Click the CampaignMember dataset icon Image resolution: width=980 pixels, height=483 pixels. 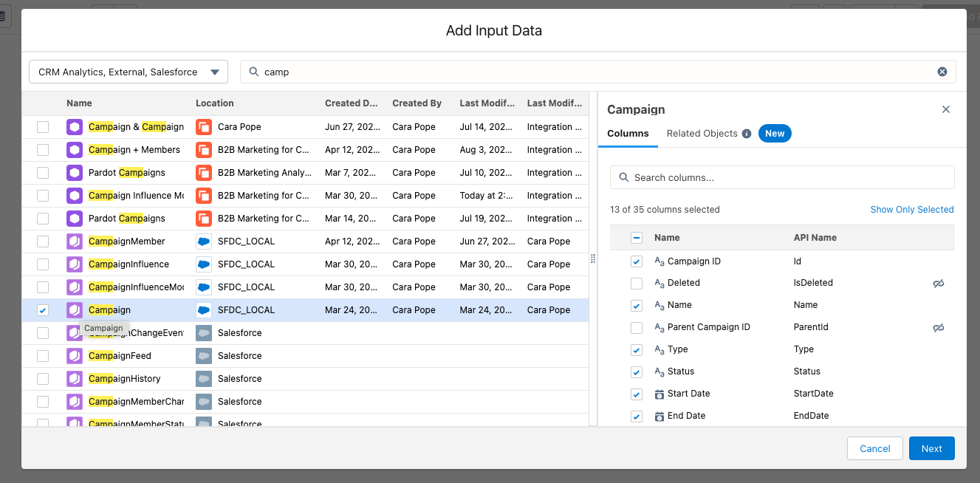pyautogui.click(x=75, y=241)
